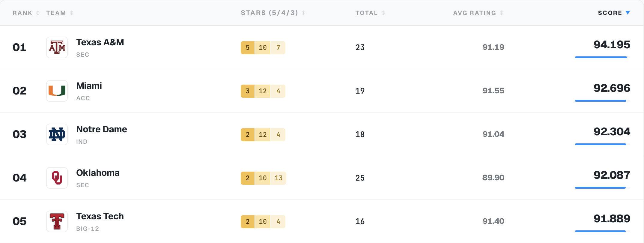The height and width of the screenshot is (243, 644).
Task: Click the blue Score sort arrow
Action: (x=628, y=13)
